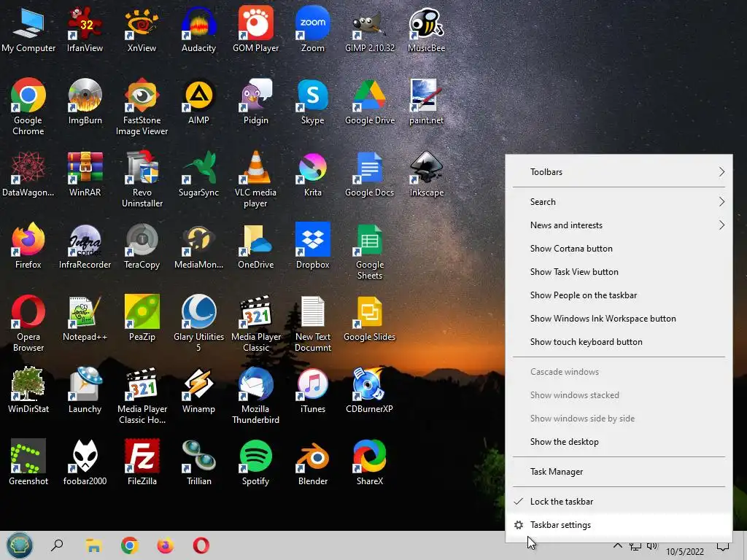
Task: Expand the Toolbars submenu
Action: point(619,172)
